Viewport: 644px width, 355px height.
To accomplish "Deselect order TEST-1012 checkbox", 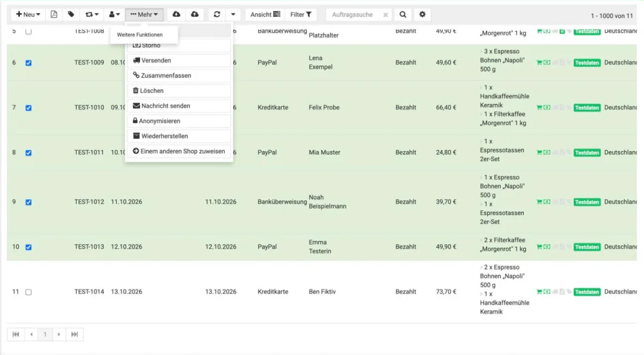I will (x=28, y=202).
